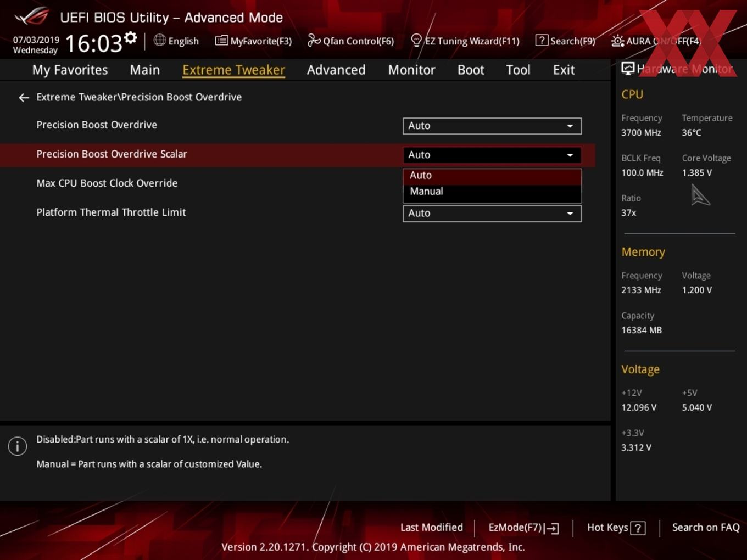
Task: Toggle the AURA lighting icon
Action: [617, 41]
